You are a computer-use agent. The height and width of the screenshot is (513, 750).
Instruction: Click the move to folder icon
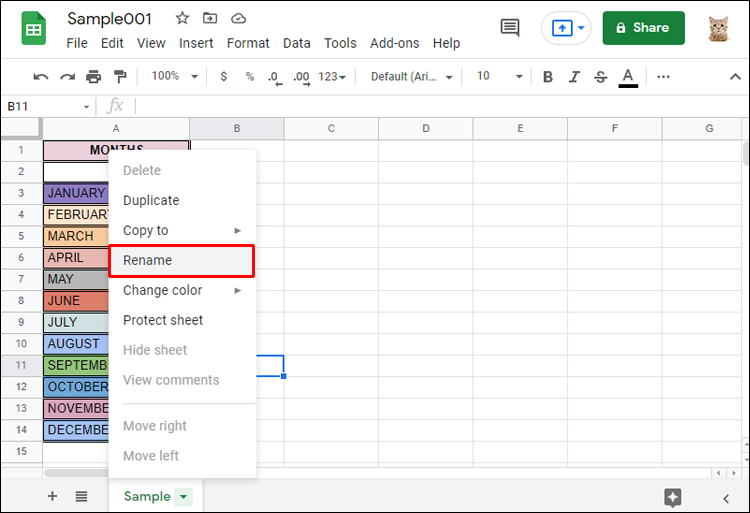tap(210, 18)
